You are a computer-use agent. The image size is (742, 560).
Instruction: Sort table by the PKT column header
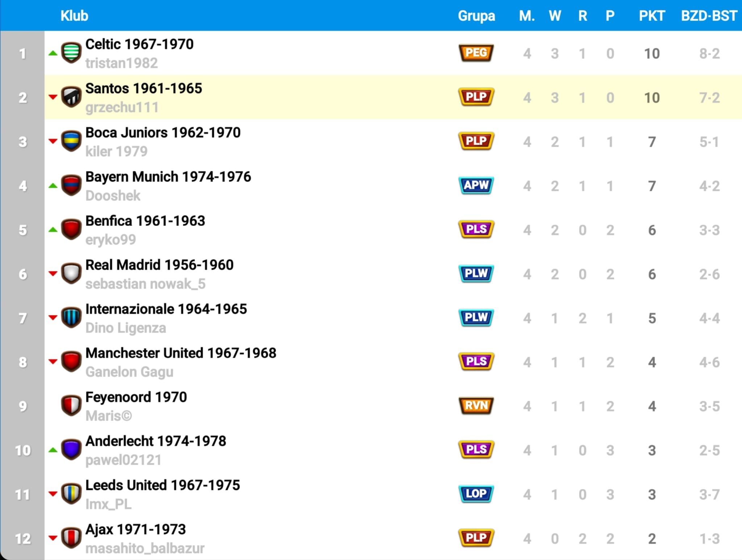(x=651, y=16)
